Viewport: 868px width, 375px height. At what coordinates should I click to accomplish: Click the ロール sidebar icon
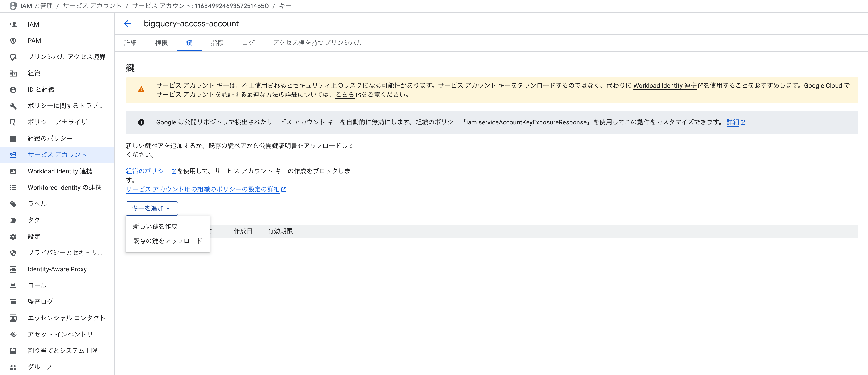pos(13,285)
